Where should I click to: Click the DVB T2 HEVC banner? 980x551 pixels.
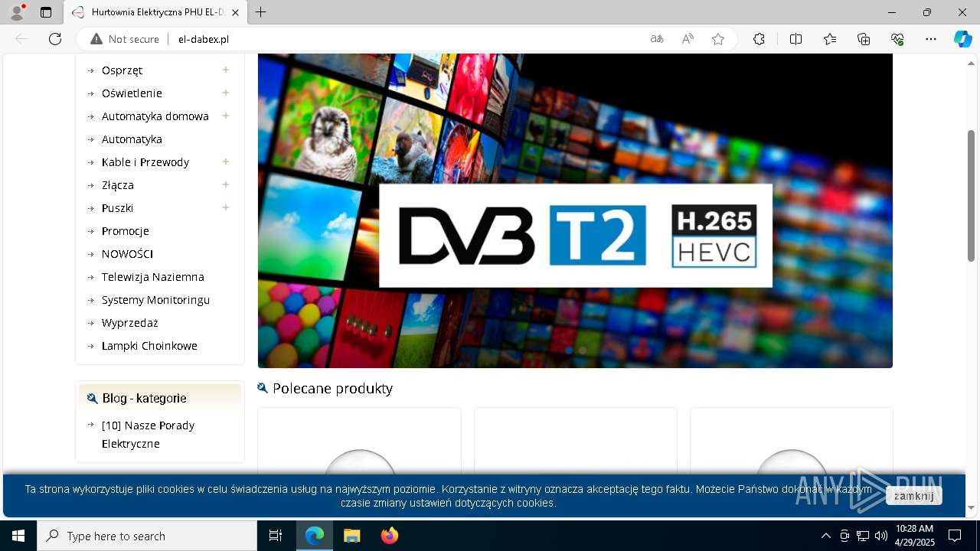[x=575, y=210]
